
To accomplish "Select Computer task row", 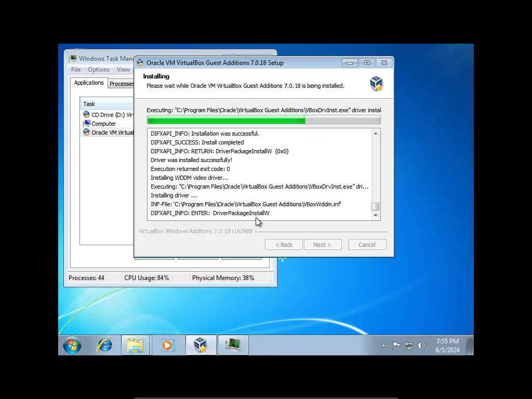I will [x=108, y=124].
